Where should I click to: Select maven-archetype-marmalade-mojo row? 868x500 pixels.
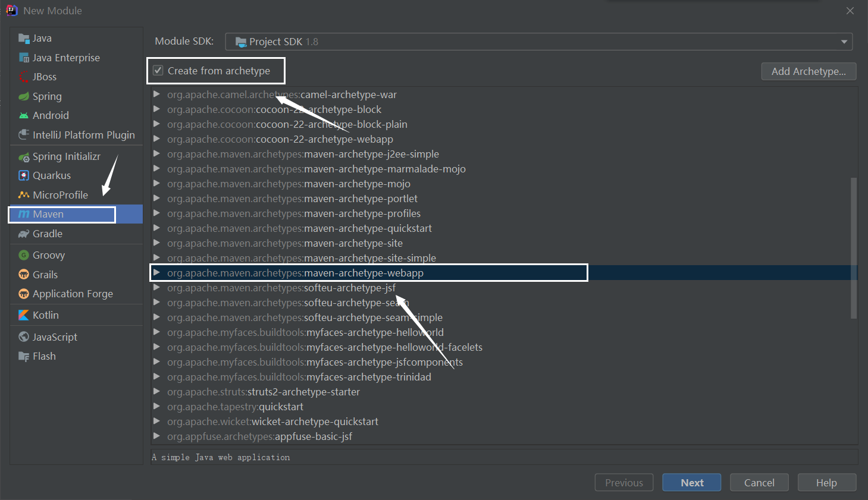tap(503, 169)
